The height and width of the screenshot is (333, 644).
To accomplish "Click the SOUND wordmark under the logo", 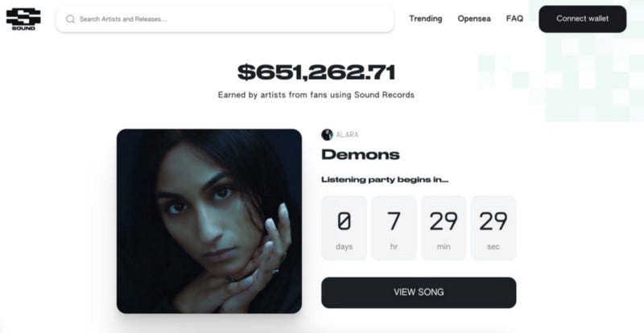I will pyautogui.click(x=23, y=28).
